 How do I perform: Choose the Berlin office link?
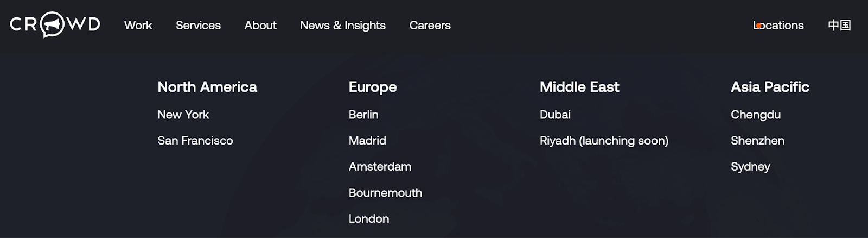[x=363, y=115]
